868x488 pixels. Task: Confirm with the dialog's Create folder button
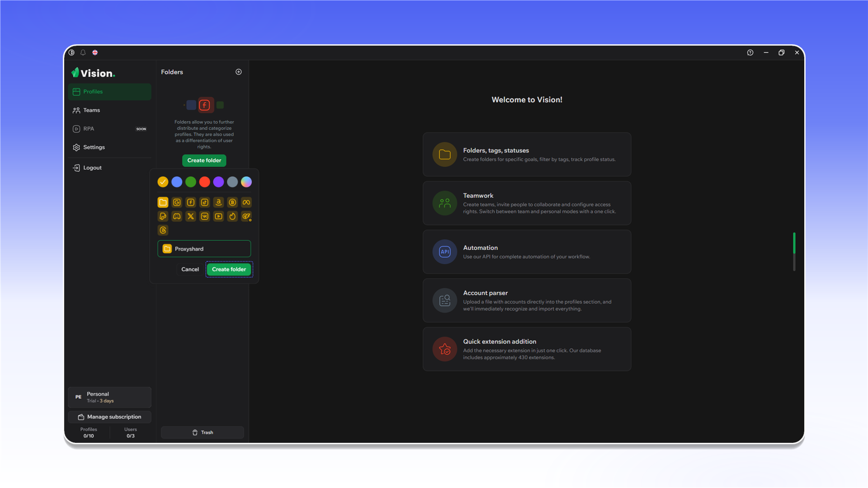point(229,269)
